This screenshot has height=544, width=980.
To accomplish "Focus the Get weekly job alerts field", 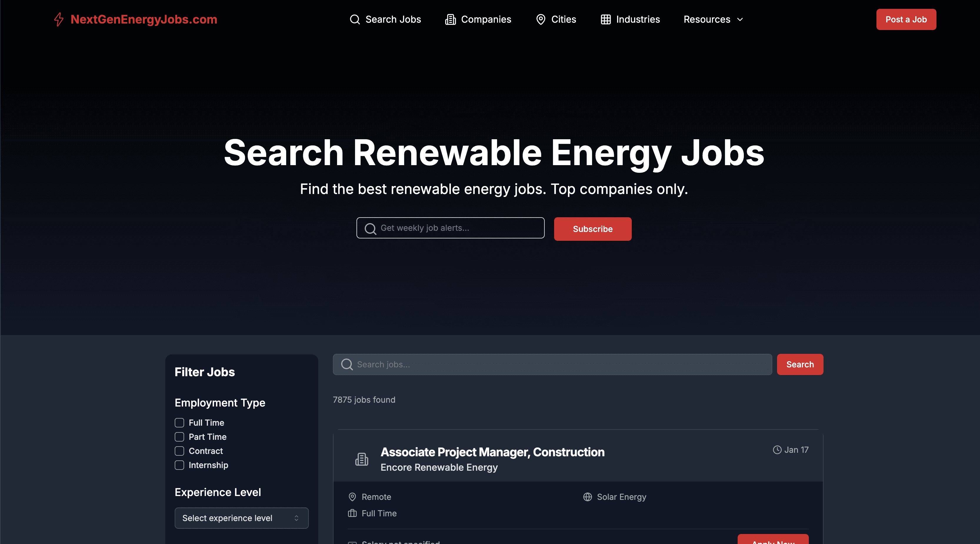I will pyautogui.click(x=450, y=228).
